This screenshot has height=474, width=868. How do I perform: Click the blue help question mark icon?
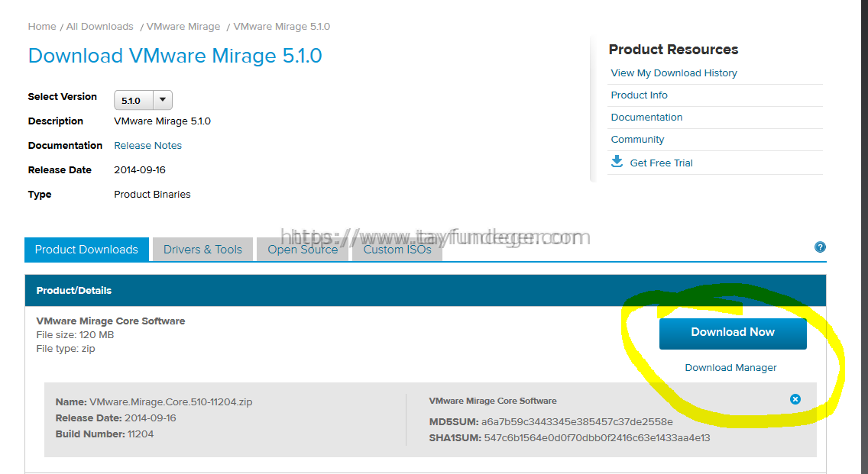click(x=820, y=247)
